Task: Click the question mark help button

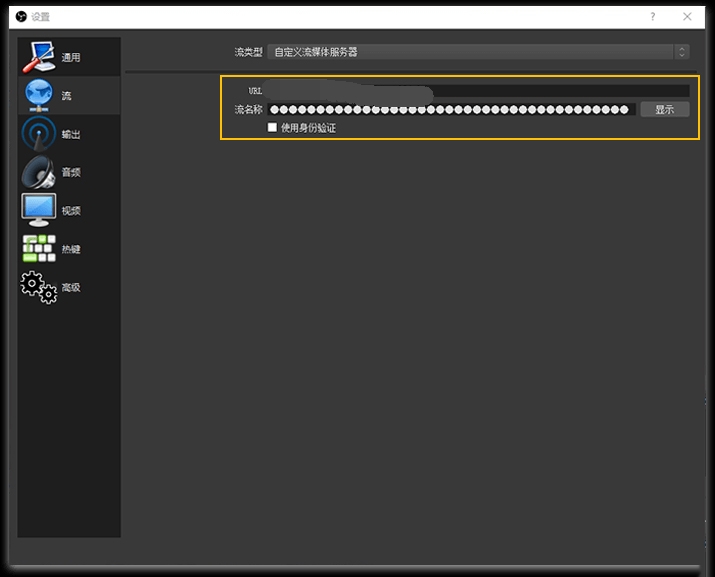Action: tap(653, 17)
